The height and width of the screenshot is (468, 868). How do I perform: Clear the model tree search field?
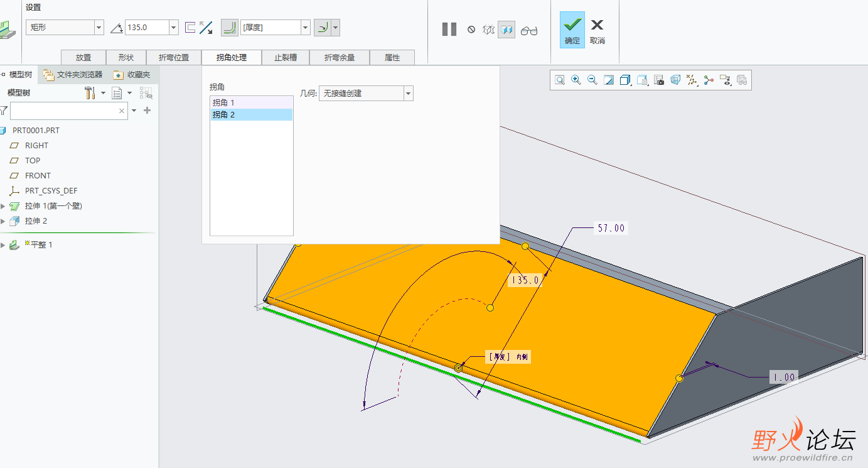pyautogui.click(x=122, y=111)
